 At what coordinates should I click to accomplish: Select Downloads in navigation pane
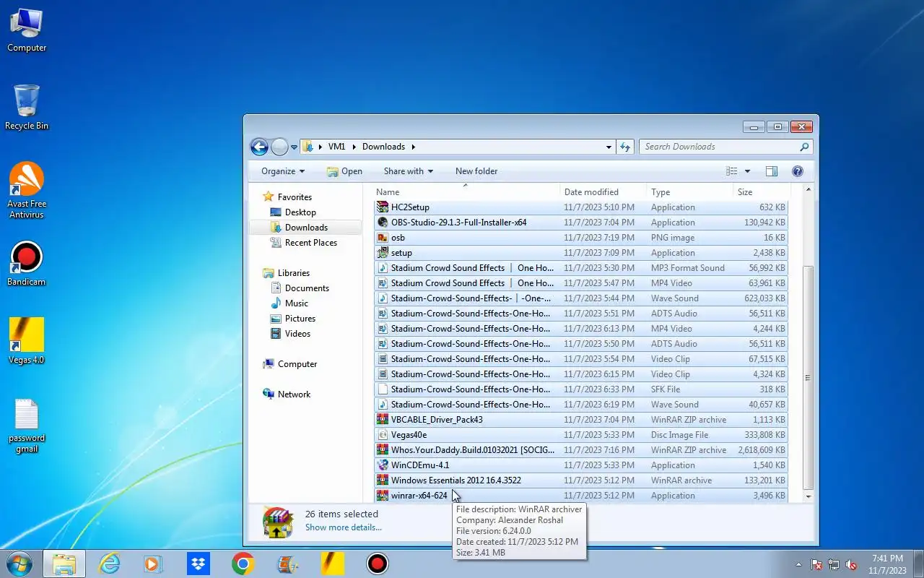(306, 228)
